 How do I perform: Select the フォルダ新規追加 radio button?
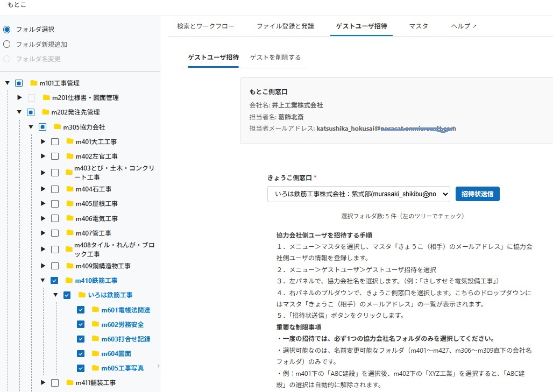[7, 45]
